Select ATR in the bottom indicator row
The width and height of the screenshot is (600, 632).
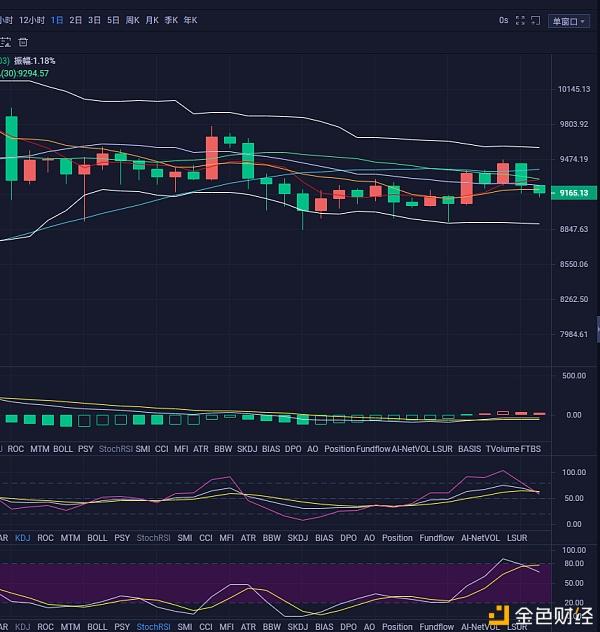248,627
